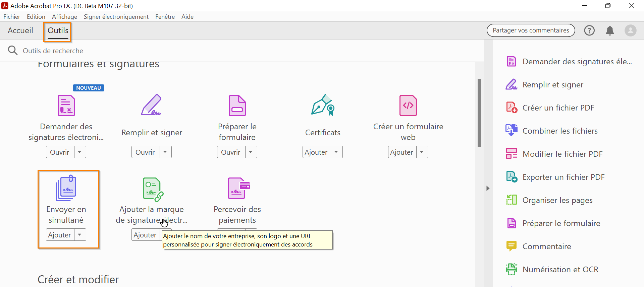Click Ouvrir under Remplir et signer

click(146, 152)
